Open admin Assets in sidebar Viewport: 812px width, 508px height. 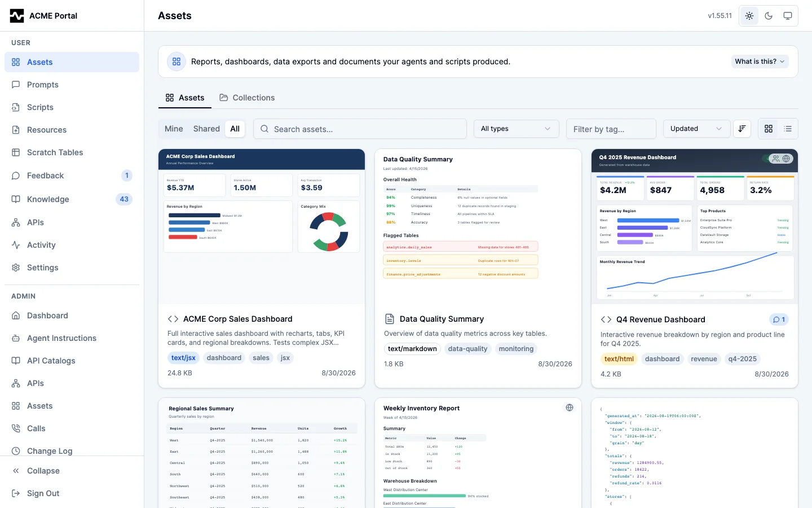tap(72, 406)
